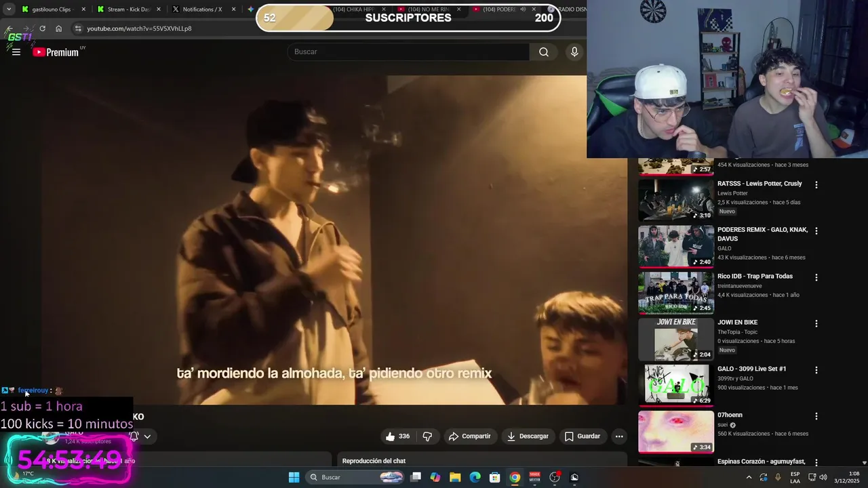The width and height of the screenshot is (868, 488).
Task: Open the browser tab search dropdown arrow
Action: [9, 9]
